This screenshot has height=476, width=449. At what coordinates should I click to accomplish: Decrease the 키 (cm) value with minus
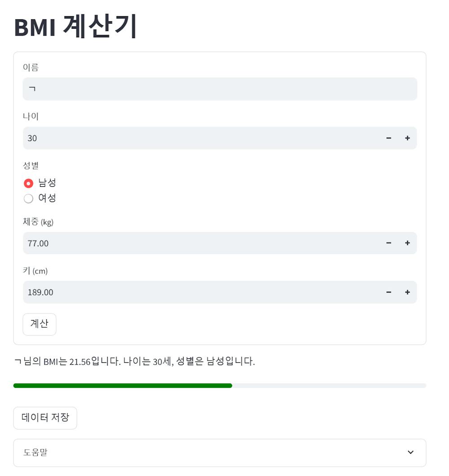coord(389,292)
